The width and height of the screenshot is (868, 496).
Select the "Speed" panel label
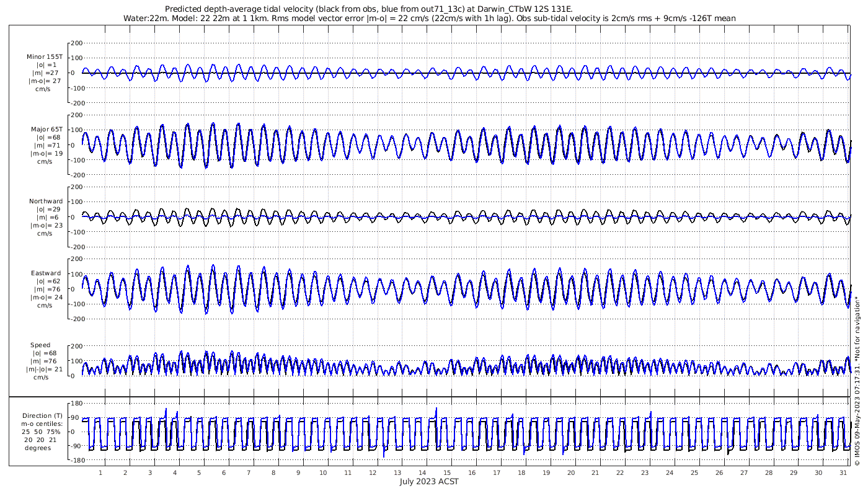point(40,345)
